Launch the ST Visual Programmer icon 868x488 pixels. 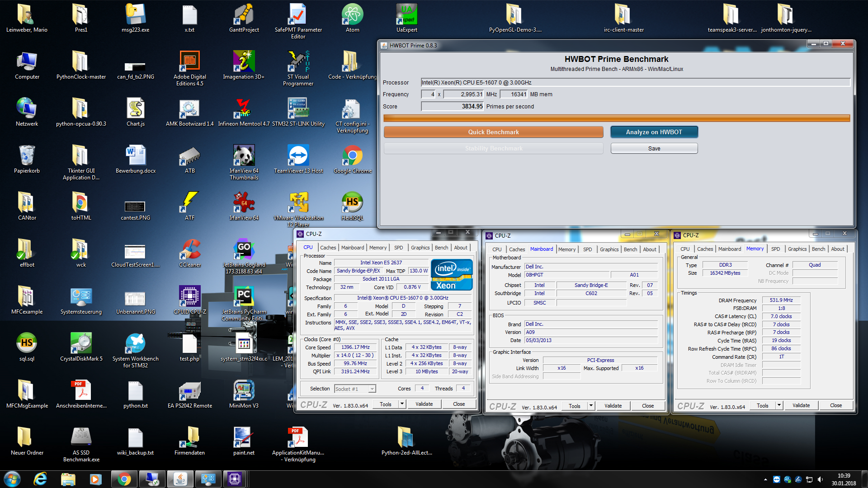[x=298, y=68]
